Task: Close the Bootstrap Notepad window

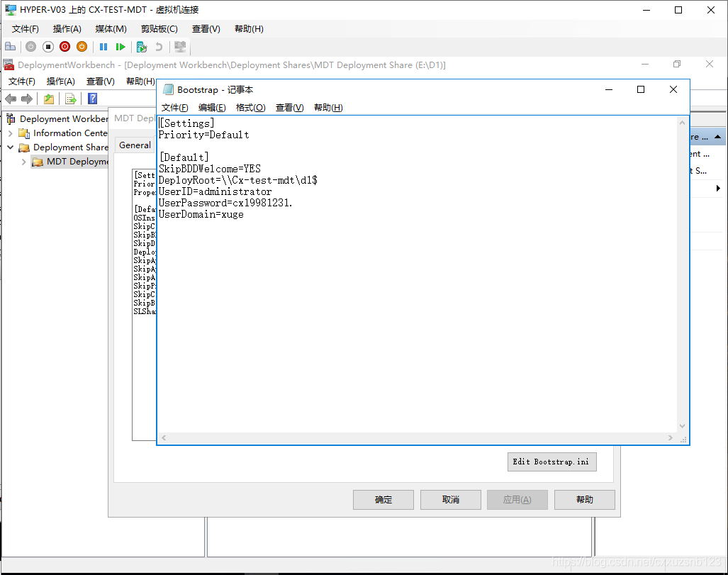Action: click(x=673, y=89)
